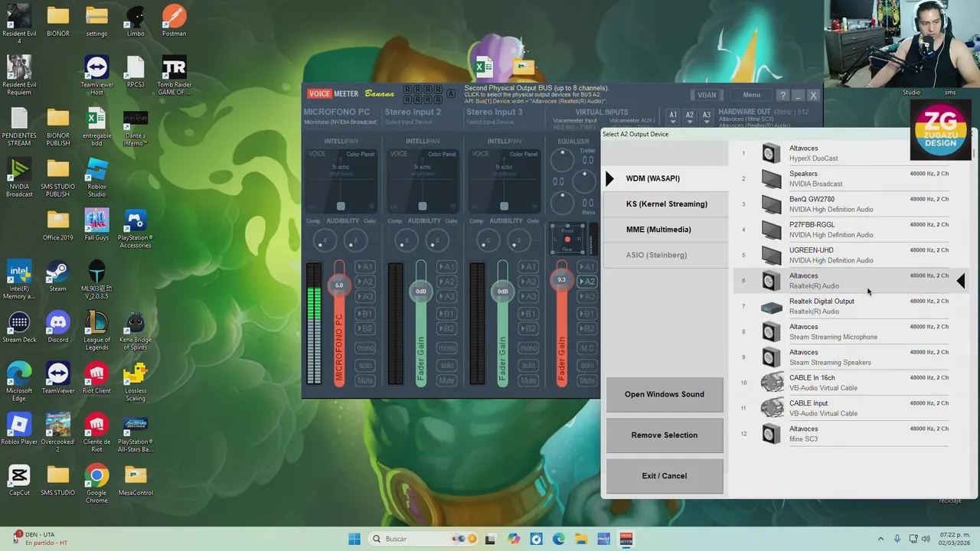
Task: Toggle B2 routing on Stereo Input 3
Action: pos(528,328)
